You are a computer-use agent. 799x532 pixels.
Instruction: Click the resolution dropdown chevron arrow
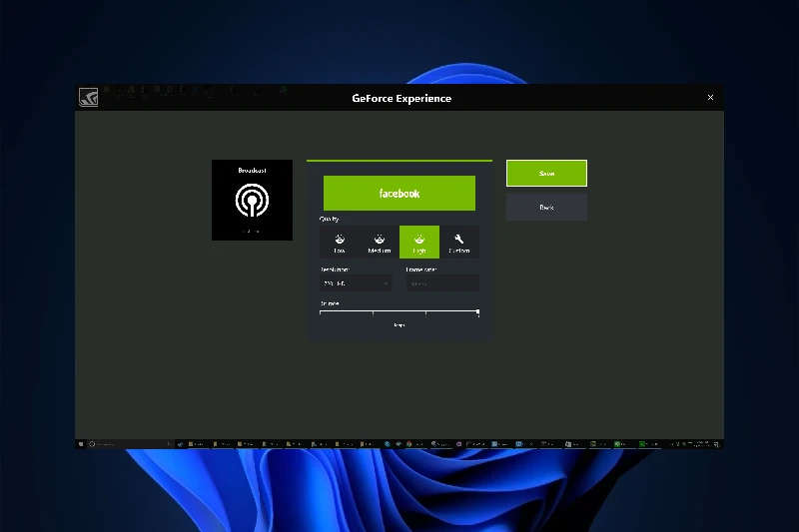(386, 283)
